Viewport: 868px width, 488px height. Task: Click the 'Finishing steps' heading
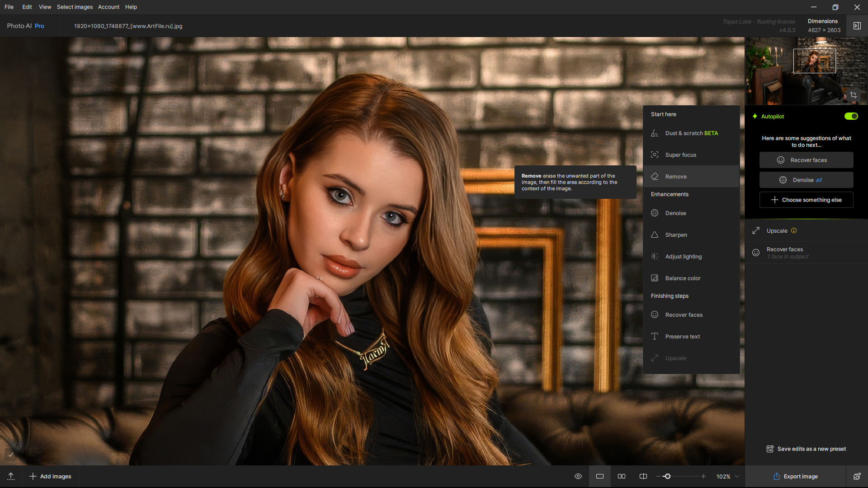[670, 296]
